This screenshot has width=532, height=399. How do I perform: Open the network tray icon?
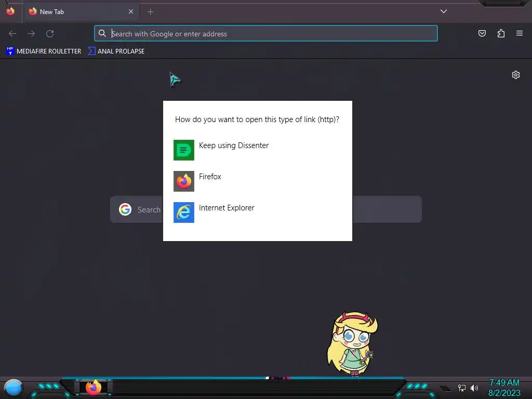[x=462, y=388]
